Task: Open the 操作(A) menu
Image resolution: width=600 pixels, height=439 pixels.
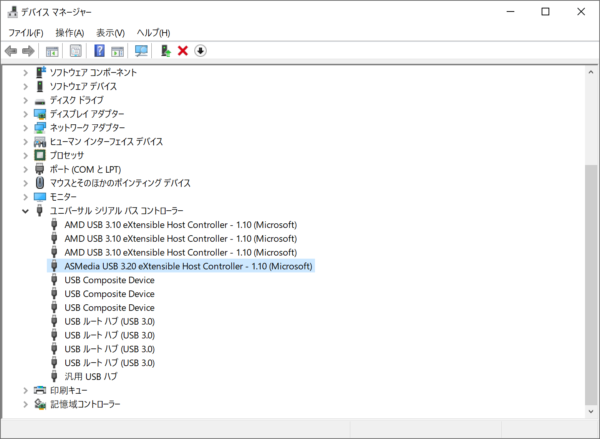Action: (70, 33)
